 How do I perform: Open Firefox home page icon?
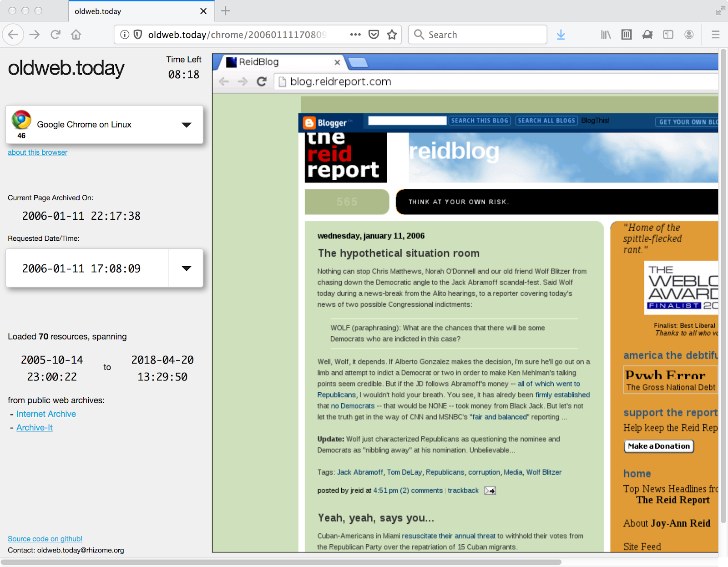point(76,35)
